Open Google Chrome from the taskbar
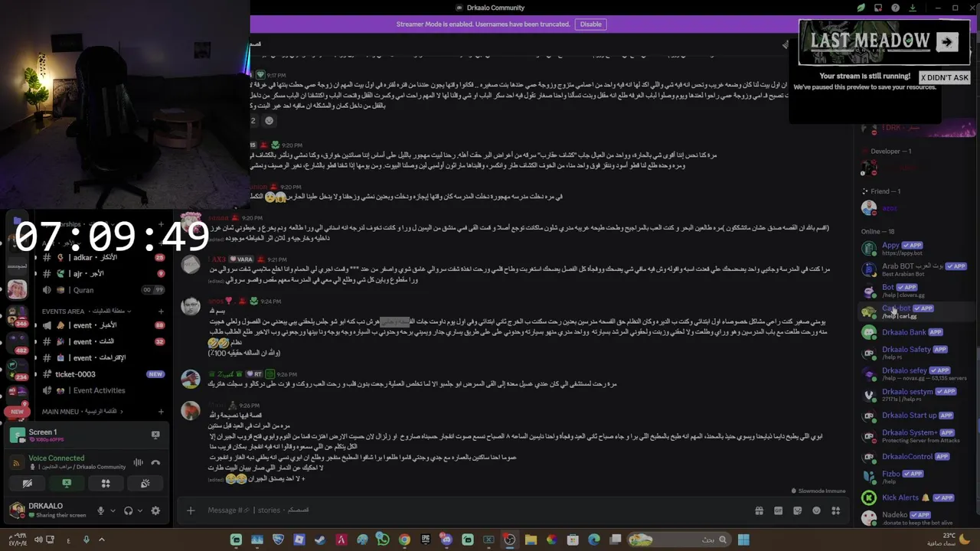This screenshot has height=551, width=980. [x=404, y=540]
